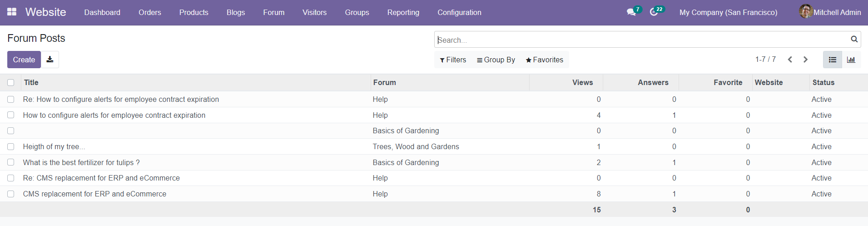Click the Website app title
The height and width of the screenshot is (226, 868).
click(45, 12)
